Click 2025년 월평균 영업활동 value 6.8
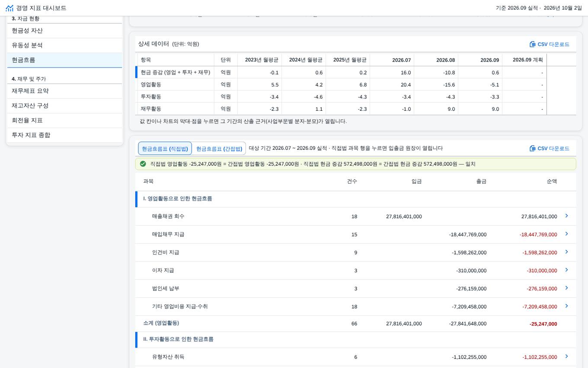The width and height of the screenshot is (588, 368). pos(348,84)
